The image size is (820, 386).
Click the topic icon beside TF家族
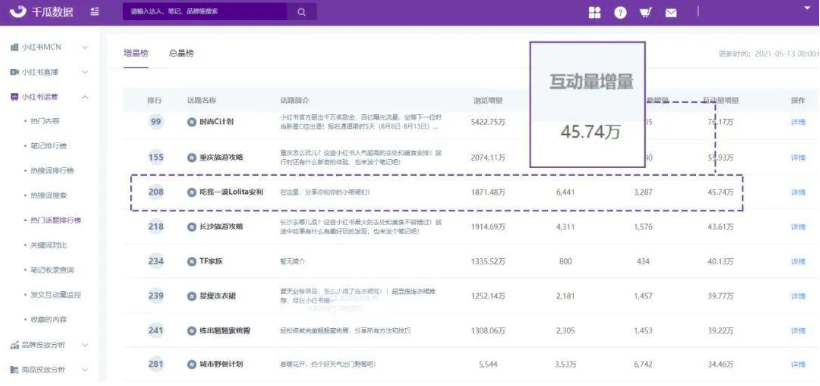(192, 261)
